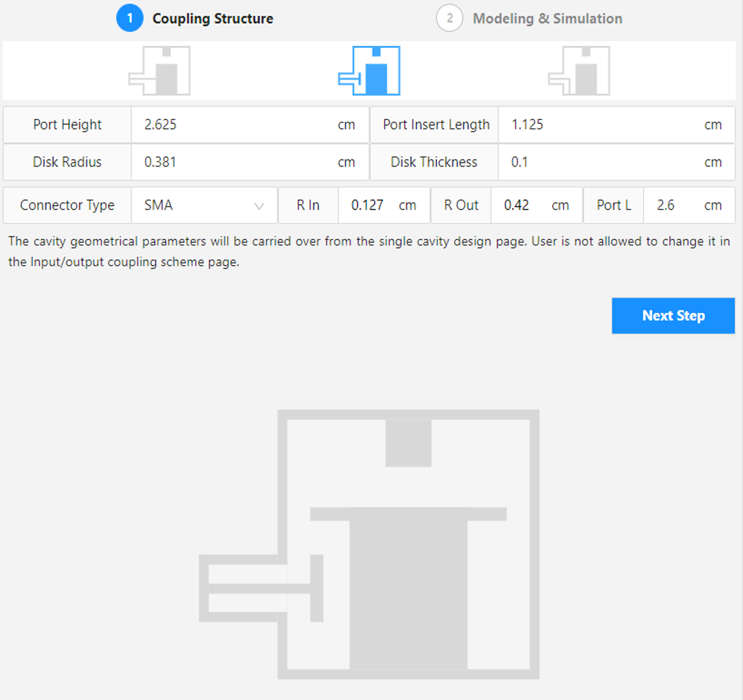
Task: Click the chevron arrow beside SMA
Action: (259, 206)
